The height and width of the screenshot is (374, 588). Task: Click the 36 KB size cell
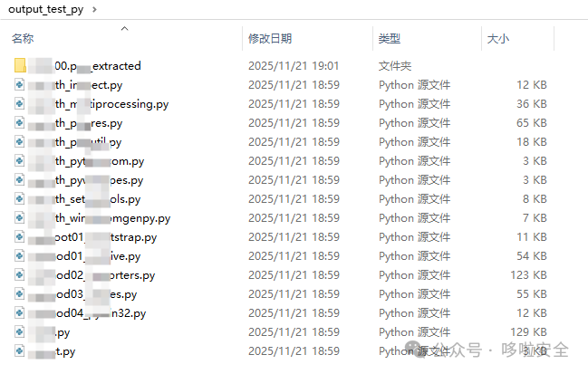[x=532, y=104]
